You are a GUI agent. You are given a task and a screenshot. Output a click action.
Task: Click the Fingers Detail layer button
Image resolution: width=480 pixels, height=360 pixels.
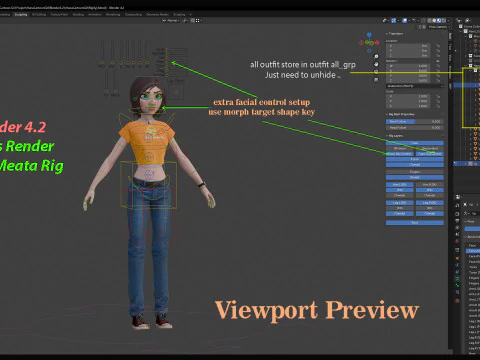[x=415, y=177]
